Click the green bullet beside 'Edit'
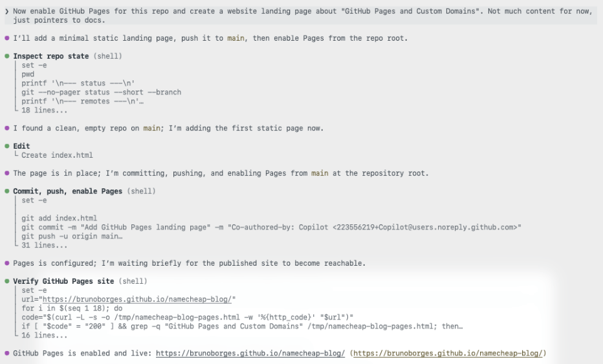 tap(7, 146)
